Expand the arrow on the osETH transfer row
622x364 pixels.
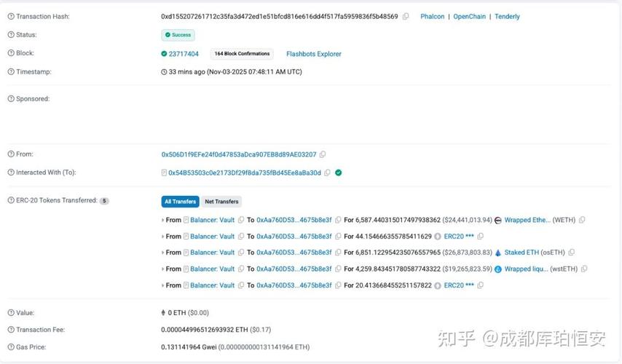[x=162, y=253]
